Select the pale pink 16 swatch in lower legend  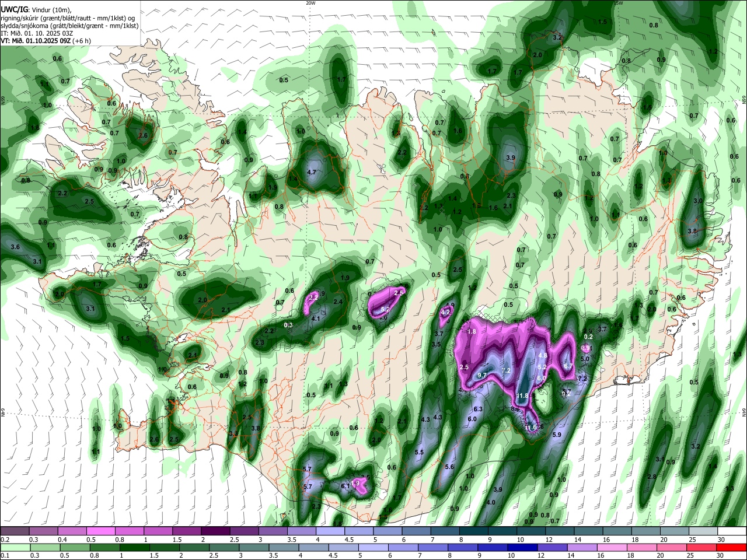(x=612, y=547)
